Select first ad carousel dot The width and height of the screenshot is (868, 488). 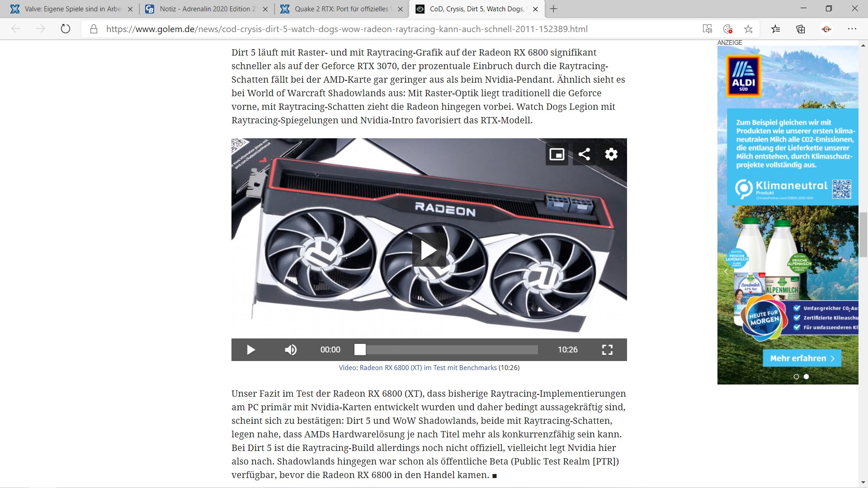pyautogui.click(x=796, y=376)
